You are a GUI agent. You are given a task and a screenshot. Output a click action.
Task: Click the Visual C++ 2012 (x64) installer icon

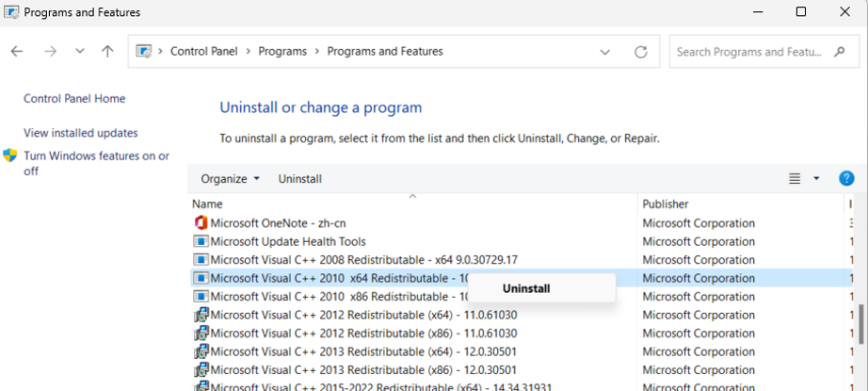coord(201,315)
